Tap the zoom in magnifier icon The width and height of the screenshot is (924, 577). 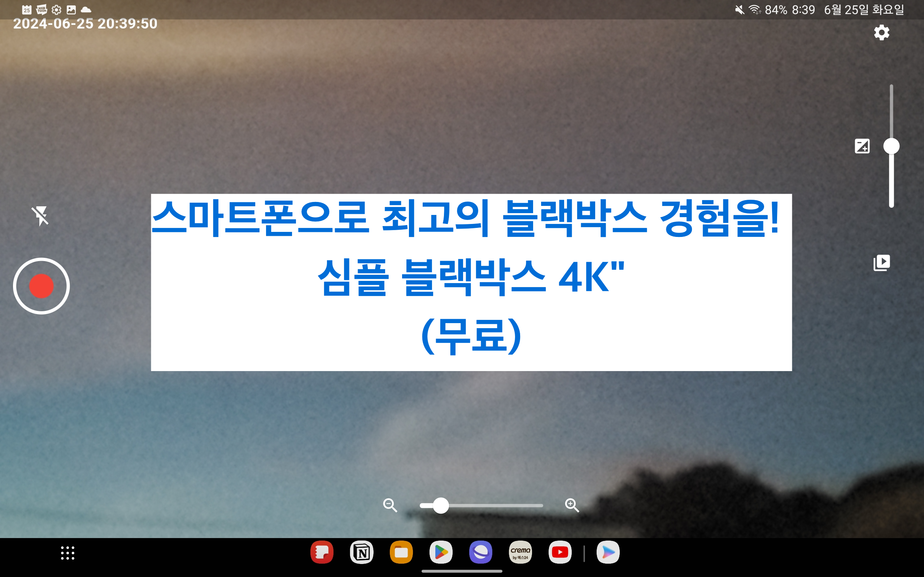(x=572, y=505)
